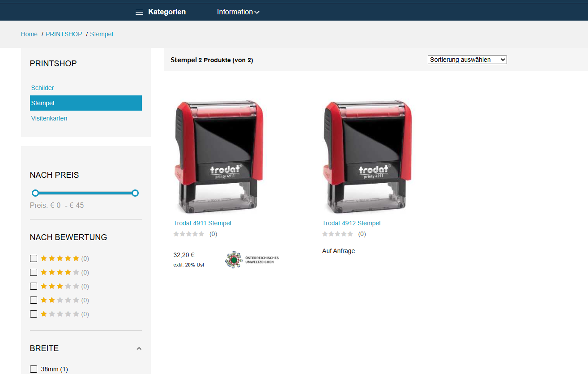
Task: Click the PRINTSHOP sidebar heading
Action: click(x=53, y=64)
